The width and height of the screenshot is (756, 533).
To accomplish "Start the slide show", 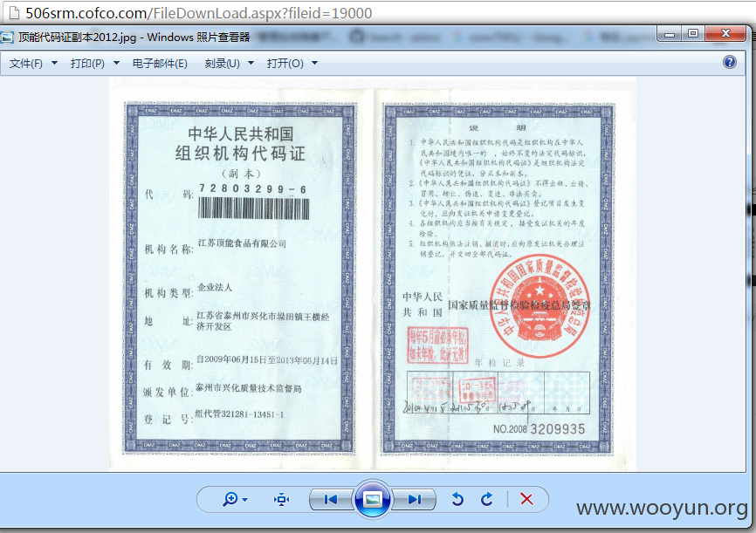I will [372, 499].
